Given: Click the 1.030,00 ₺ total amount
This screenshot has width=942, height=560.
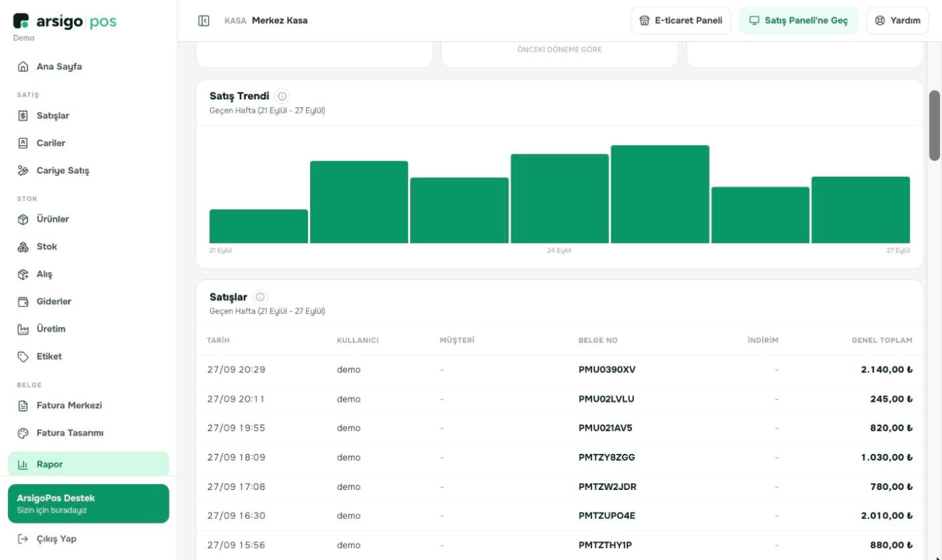Looking at the screenshot, I should click(x=887, y=457).
